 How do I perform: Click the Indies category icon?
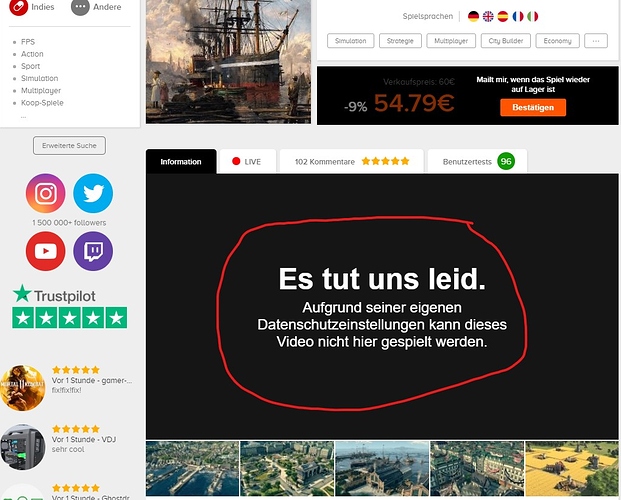19,7
